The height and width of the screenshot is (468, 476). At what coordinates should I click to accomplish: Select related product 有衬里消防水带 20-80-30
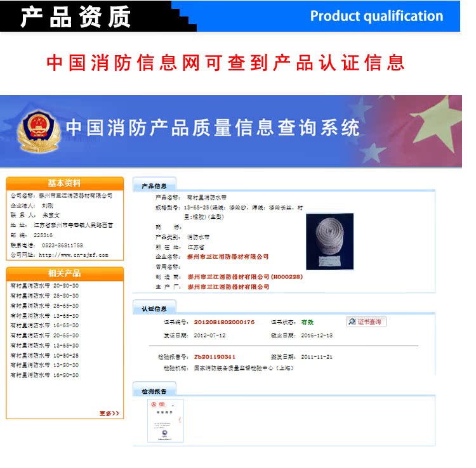point(44,286)
